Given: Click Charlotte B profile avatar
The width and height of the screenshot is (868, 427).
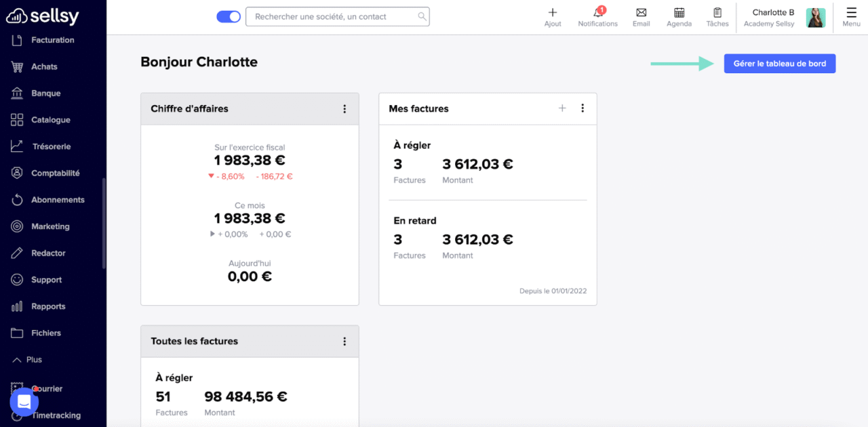Looking at the screenshot, I should pos(816,18).
